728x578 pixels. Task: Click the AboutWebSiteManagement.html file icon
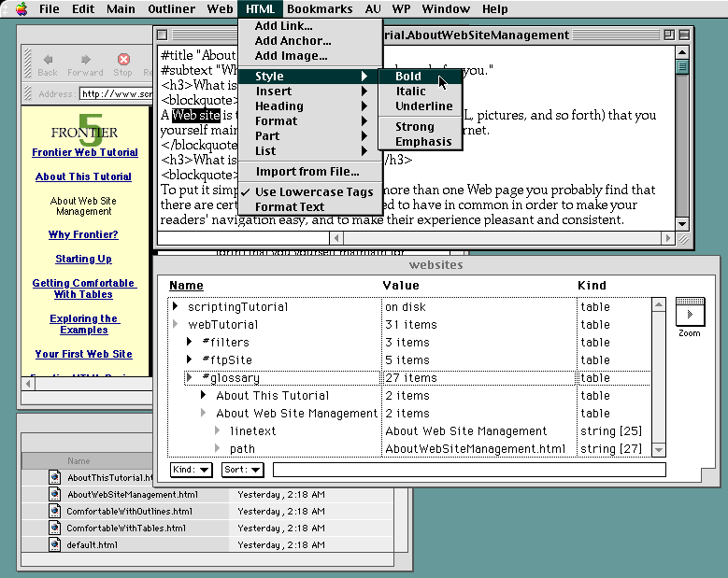[x=55, y=495]
